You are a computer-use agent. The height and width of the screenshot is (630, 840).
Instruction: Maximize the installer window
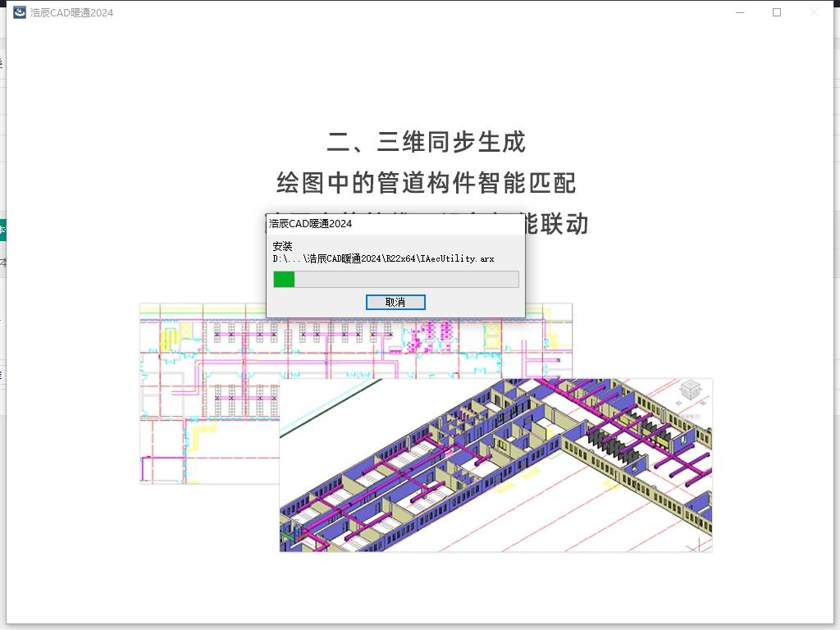pyautogui.click(x=777, y=12)
